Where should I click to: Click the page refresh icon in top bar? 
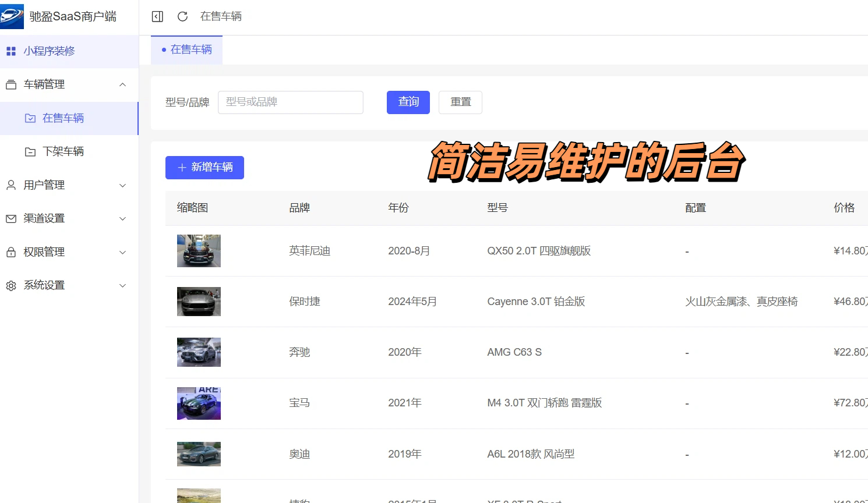click(x=182, y=16)
